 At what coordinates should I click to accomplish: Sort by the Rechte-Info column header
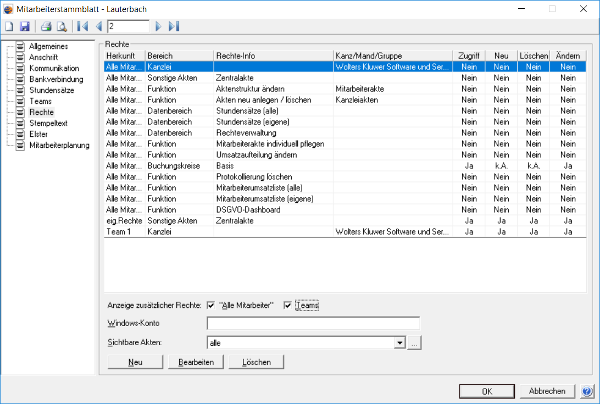click(273, 56)
